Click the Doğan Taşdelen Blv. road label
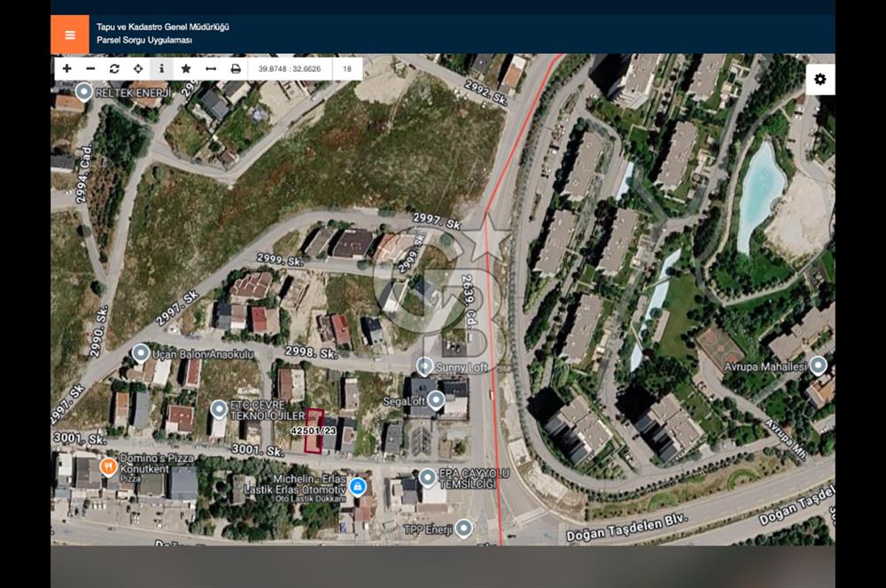This screenshot has height=588, width=886. point(627,528)
